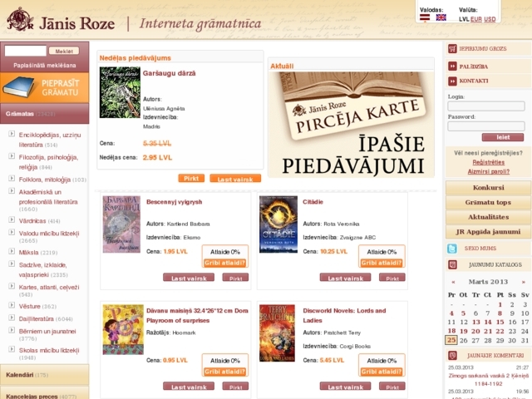
Task: Click the Meklēt search button
Action: click(x=64, y=51)
